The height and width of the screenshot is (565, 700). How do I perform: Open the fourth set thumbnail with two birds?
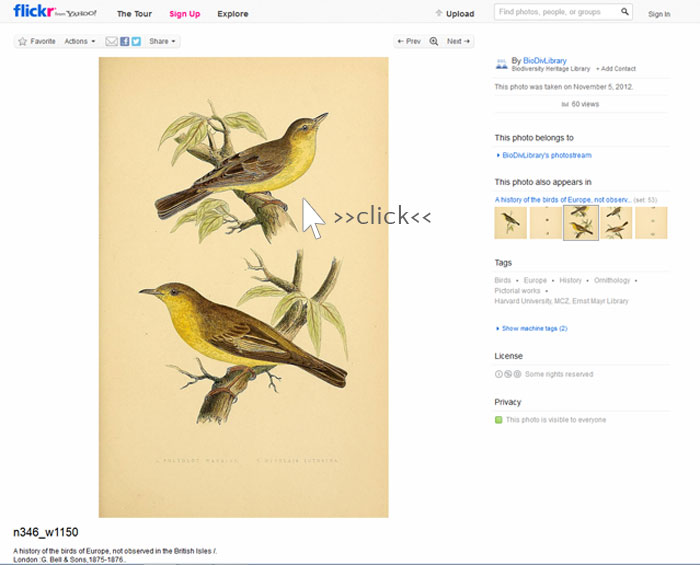click(x=616, y=223)
